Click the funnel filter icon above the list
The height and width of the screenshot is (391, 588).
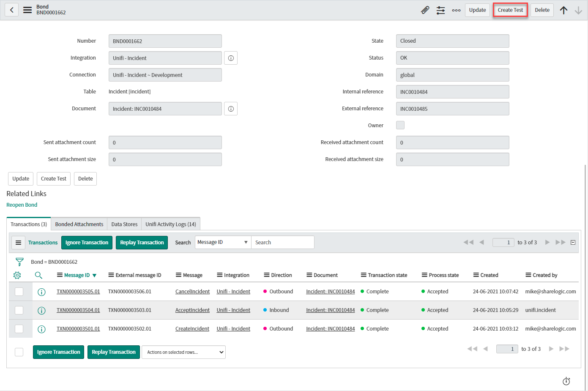[19, 262]
